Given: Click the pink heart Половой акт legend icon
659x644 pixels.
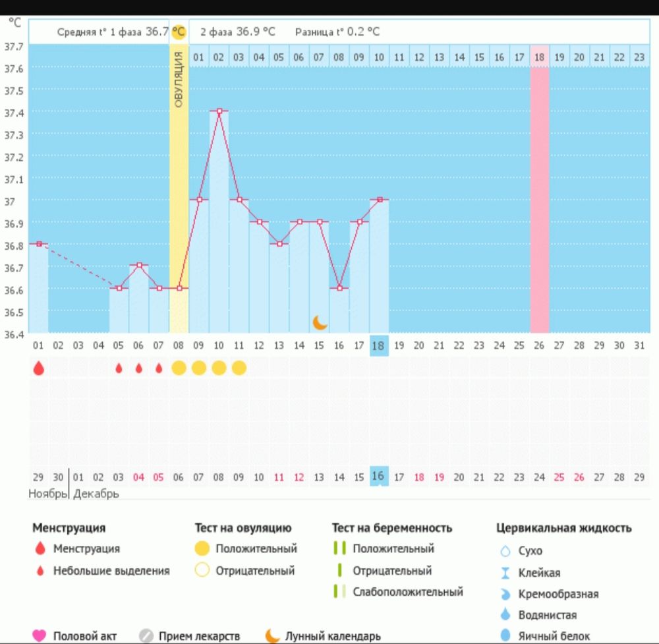Looking at the screenshot, I should (40, 635).
